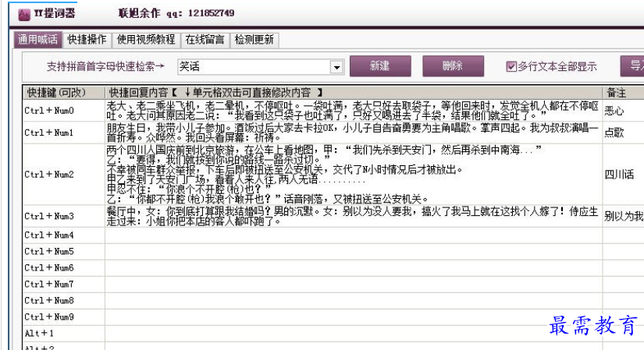Viewport: 644px width, 350px height.
Task: Click the partially visible 导入 button
Action: pyautogui.click(x=632, y=66)
